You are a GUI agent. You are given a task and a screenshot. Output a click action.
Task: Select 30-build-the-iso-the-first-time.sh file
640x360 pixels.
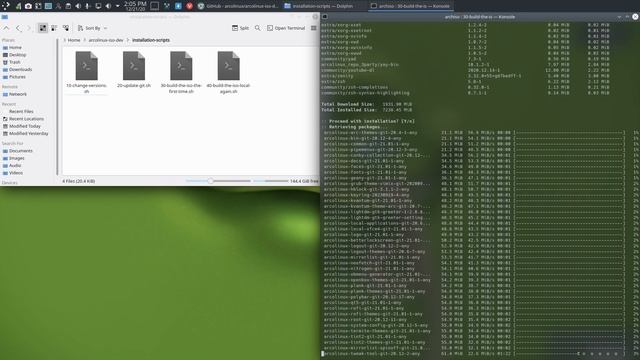tap(181, 72)
